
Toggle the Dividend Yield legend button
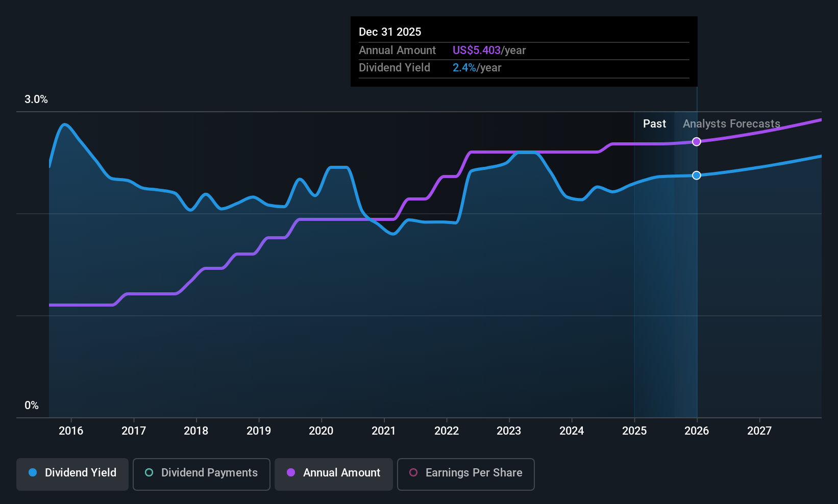72,474
